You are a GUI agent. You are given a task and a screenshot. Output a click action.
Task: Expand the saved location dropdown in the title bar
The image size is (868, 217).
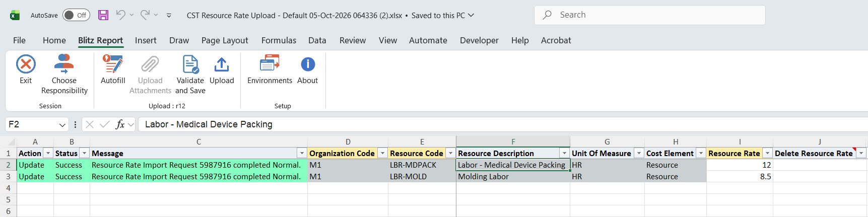(471, 15)
